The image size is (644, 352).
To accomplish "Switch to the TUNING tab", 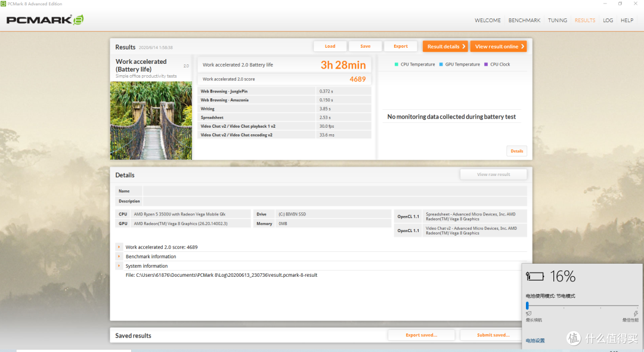I will [558, 20].
